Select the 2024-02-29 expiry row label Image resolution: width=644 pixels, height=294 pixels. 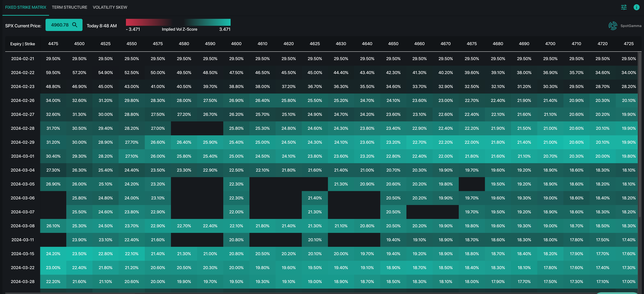pyautogui.click(x=23, y=142)
